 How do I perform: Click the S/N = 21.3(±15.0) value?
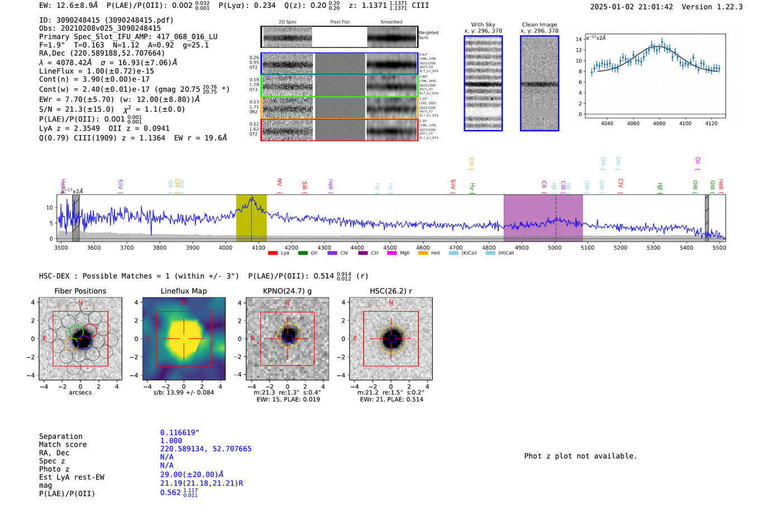point(77,109)
